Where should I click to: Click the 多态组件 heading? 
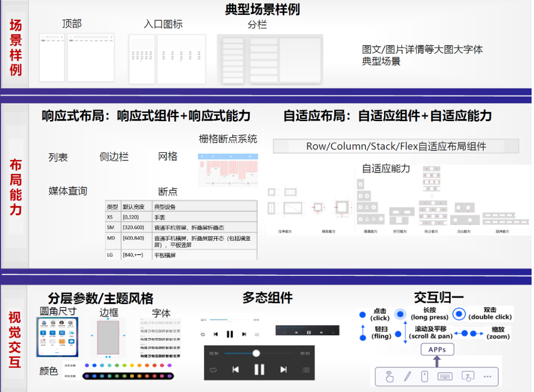click(267, 298)
